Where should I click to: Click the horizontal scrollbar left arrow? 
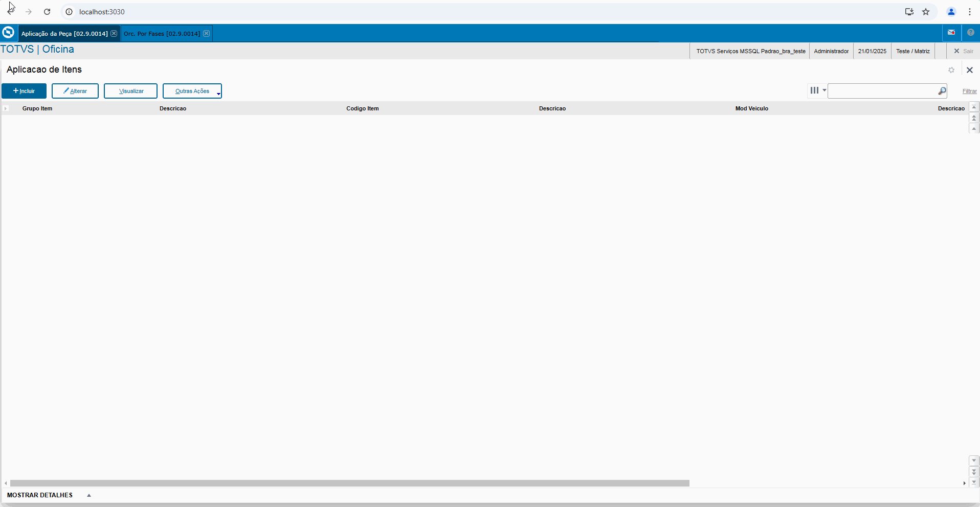[6, 483]
